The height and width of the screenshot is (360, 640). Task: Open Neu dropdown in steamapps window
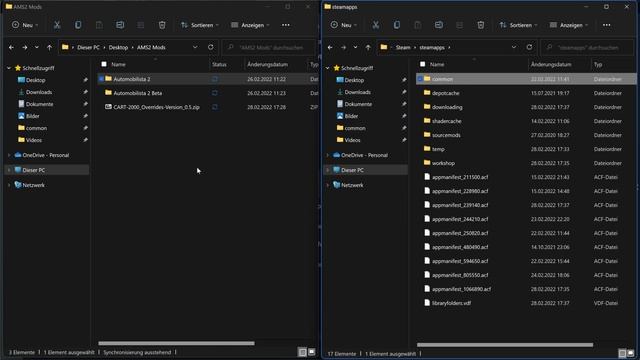point(344,25)
